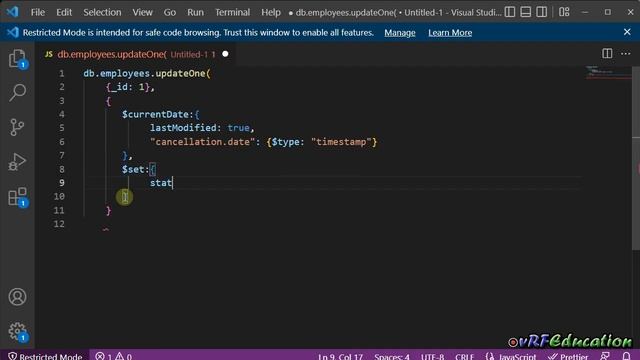Click Restricted Mode in status bar
Image resolution: width=640 pixels, height=360 pixels.
pos(45,356)
